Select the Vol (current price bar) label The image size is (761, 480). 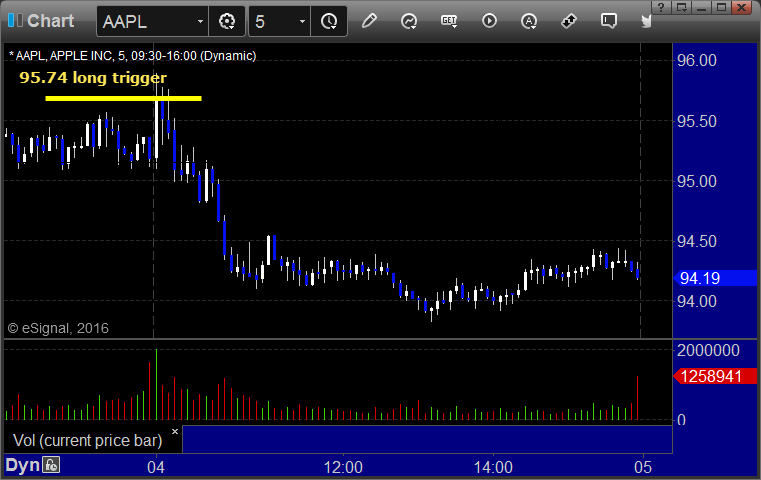87,440
